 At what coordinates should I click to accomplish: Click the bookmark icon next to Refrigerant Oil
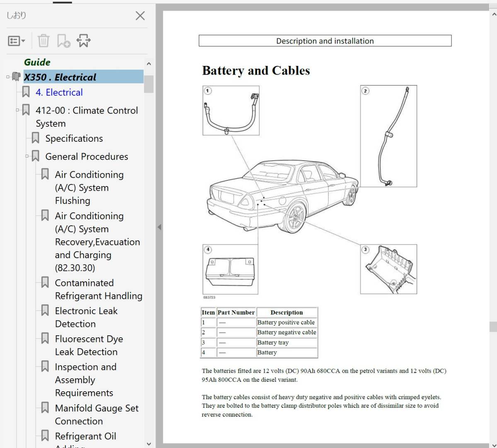(x=45, y=436)
